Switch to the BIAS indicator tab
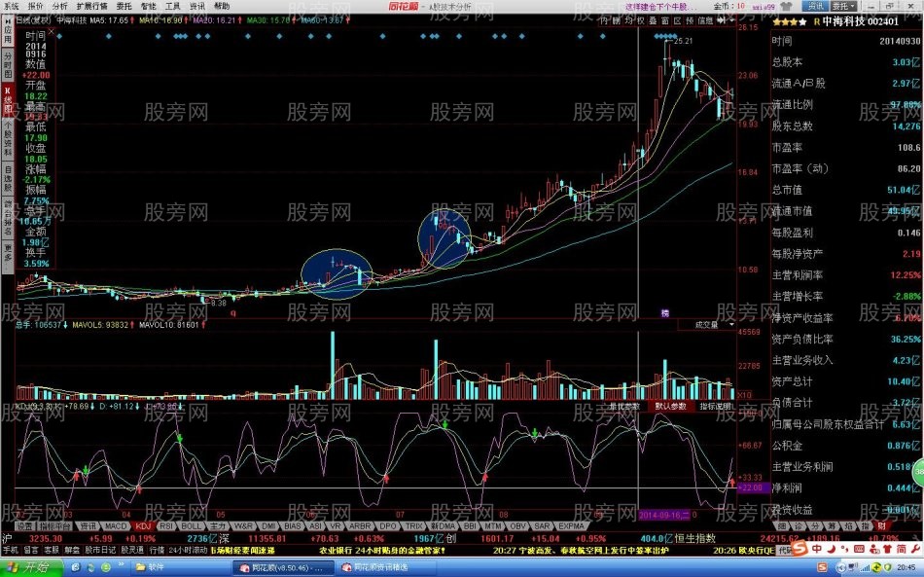 tap(293, 525)
